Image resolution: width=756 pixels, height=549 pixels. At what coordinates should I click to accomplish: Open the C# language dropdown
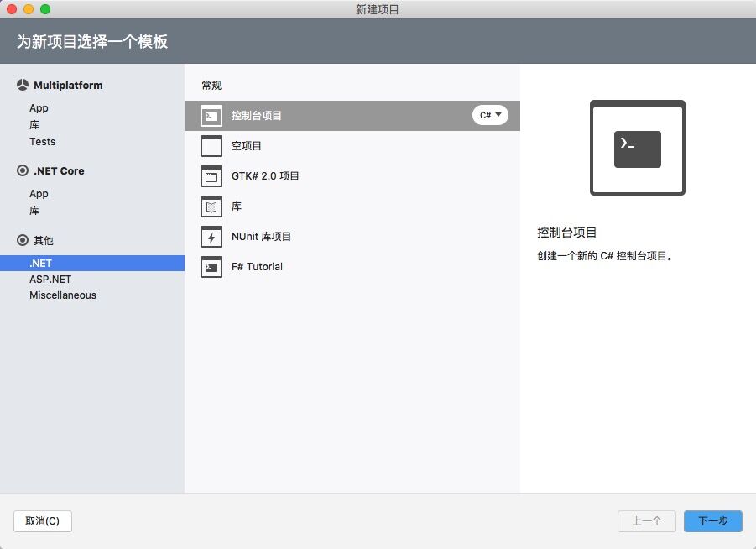coord(490,115)
